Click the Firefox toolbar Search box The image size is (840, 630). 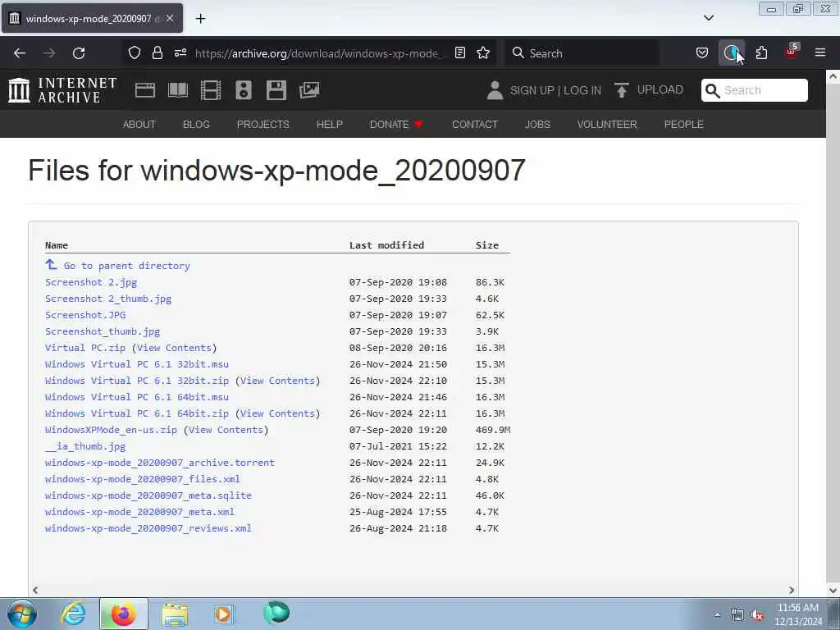coord(582,53)
